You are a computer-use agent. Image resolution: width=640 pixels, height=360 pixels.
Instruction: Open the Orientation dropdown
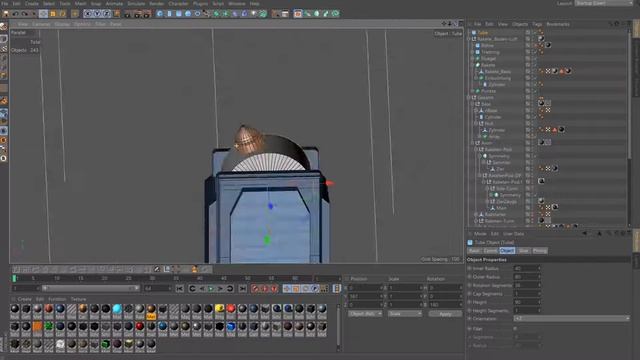pyautogui.click(x=572, y=318)
